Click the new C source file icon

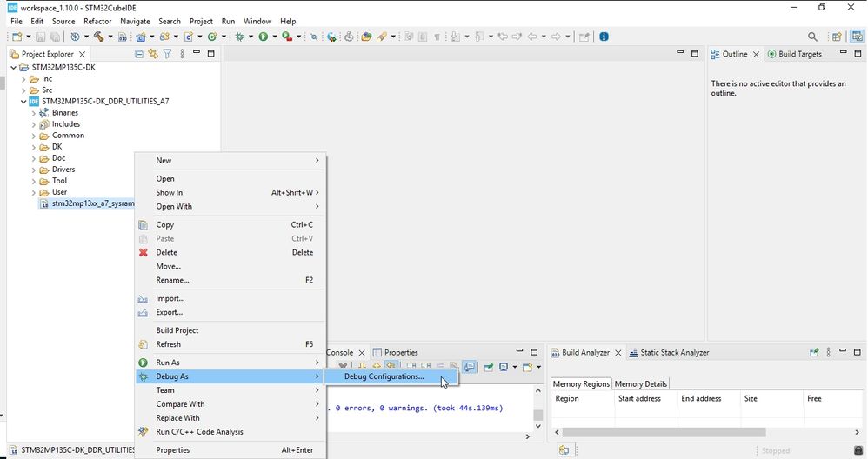pyautogui.click(x=189, y=37)
